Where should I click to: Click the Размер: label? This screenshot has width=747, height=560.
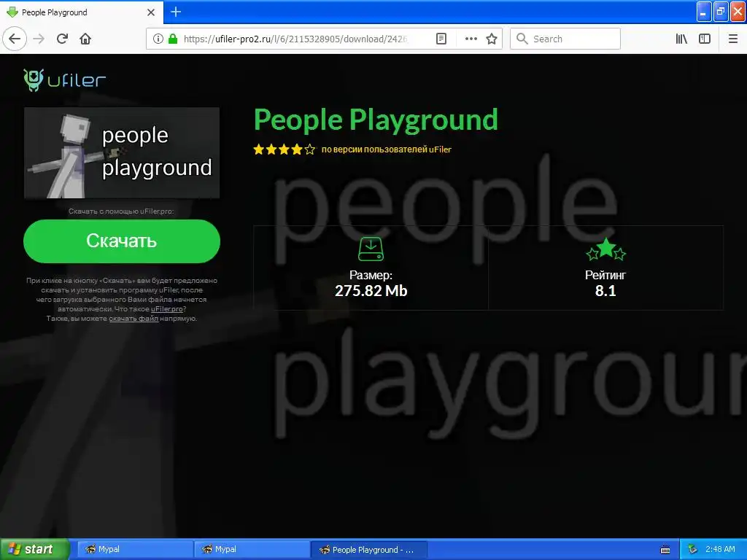pos(371,275)
